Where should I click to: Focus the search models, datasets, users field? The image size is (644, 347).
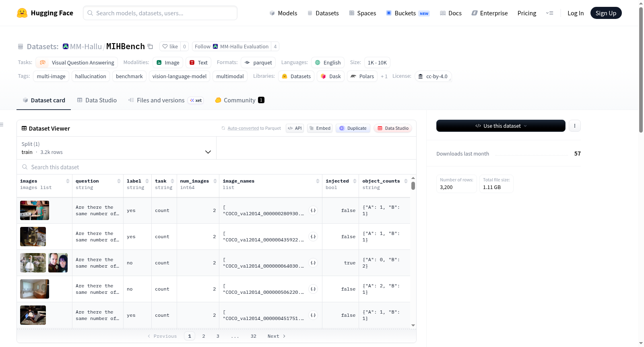click(x=160, y=13)
